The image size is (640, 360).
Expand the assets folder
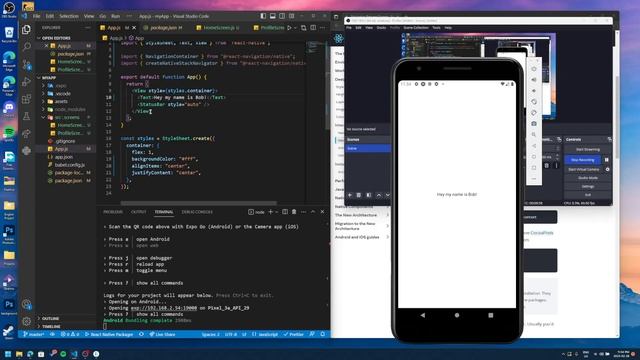[x=61, y=101]
